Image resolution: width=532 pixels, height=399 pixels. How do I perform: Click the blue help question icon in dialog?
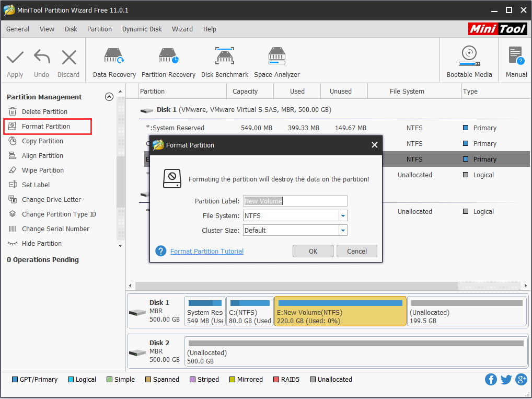click(161, 251)
